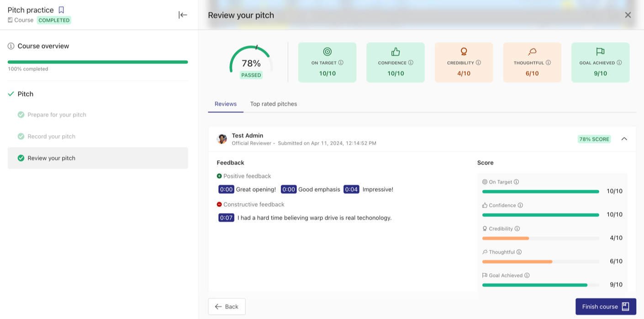Switch to Top rated pitches tab
Viewport: 644px width, 319px height.
tap(274, 104)
